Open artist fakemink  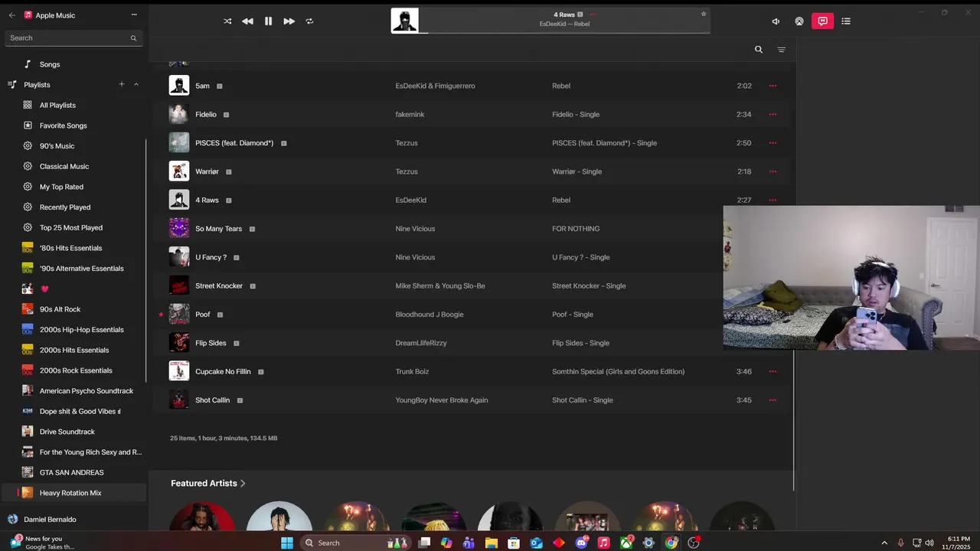pos(410,114)
